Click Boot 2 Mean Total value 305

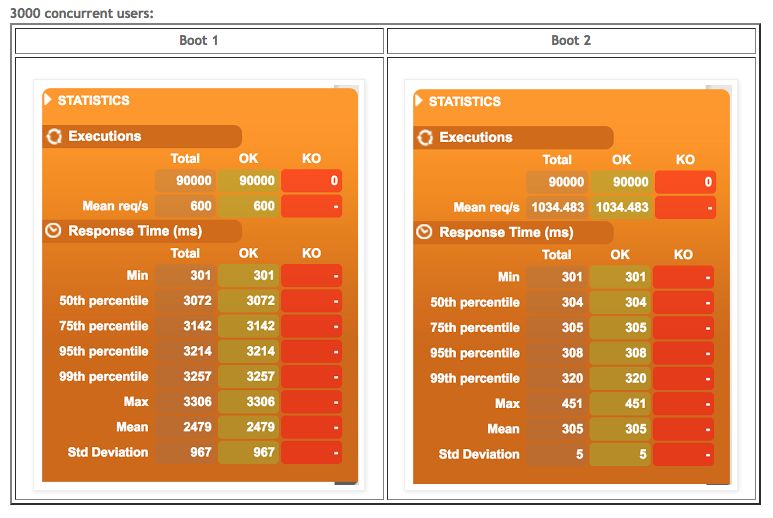[x=558, y=429]
